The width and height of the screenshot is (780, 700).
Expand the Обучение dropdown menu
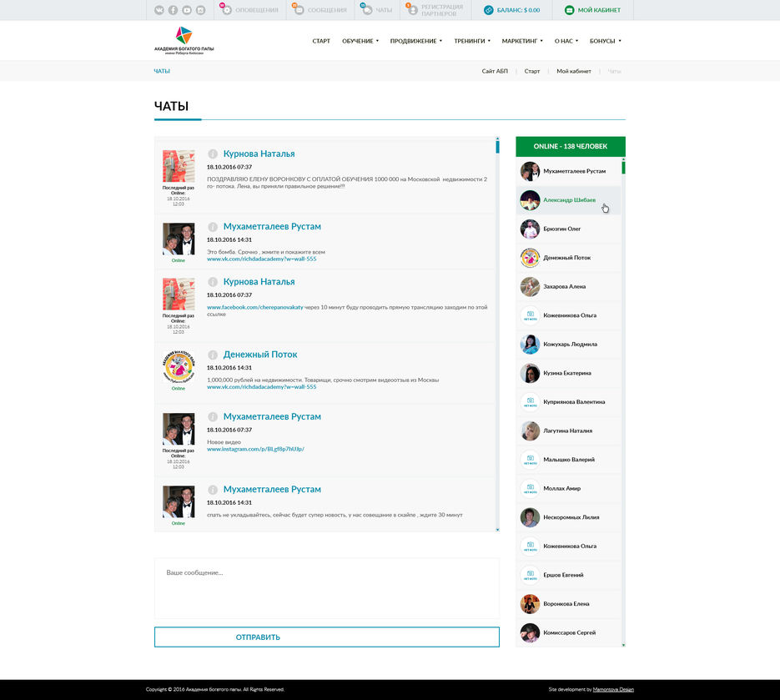360,41
